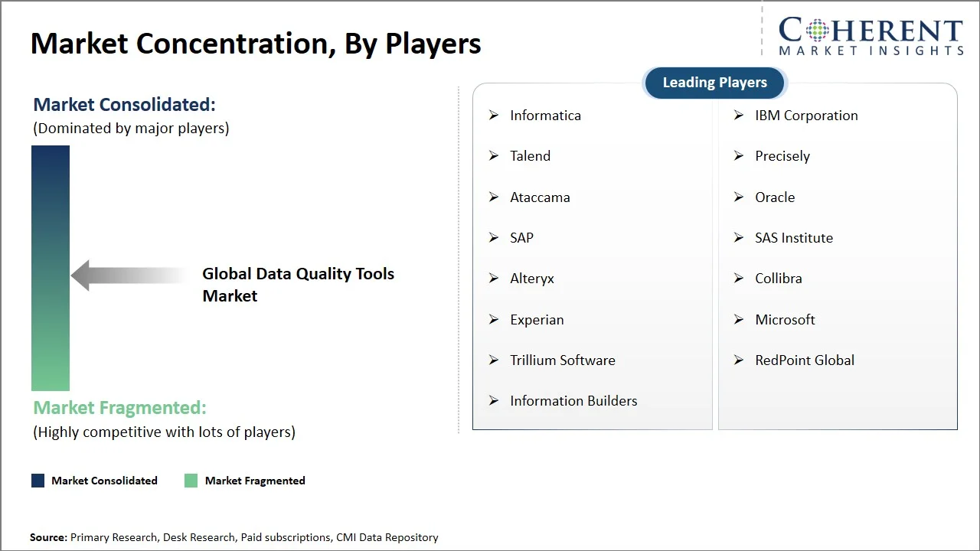980x551 pixels.
Task: Select the Precisely entry
Action: (782, 156)
